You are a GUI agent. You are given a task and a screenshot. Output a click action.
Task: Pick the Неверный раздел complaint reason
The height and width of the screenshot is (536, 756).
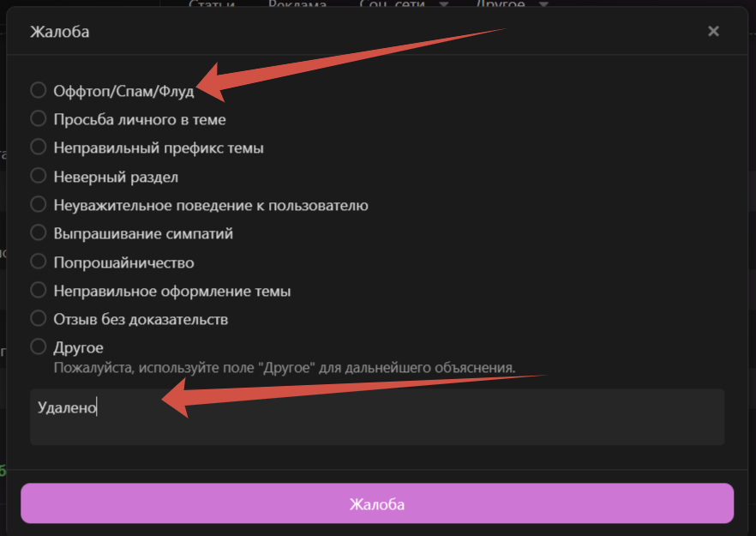tap(39, 176)
